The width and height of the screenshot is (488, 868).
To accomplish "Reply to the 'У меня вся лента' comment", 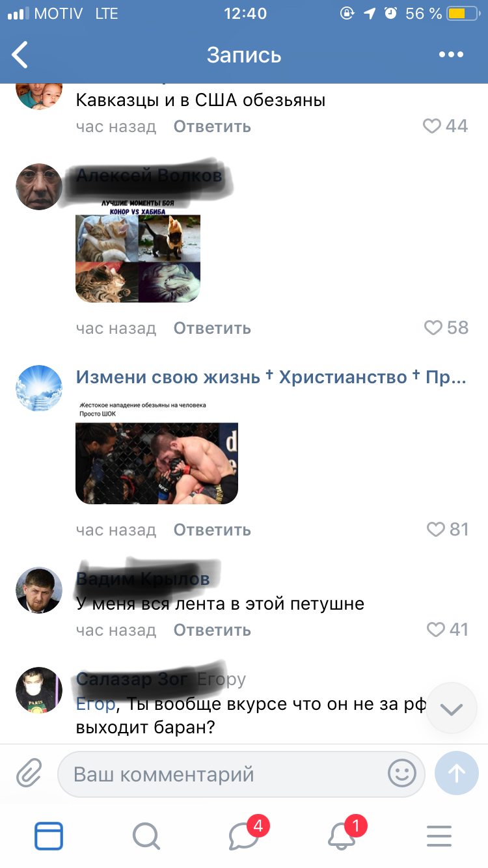I will [x=212, y=630].
